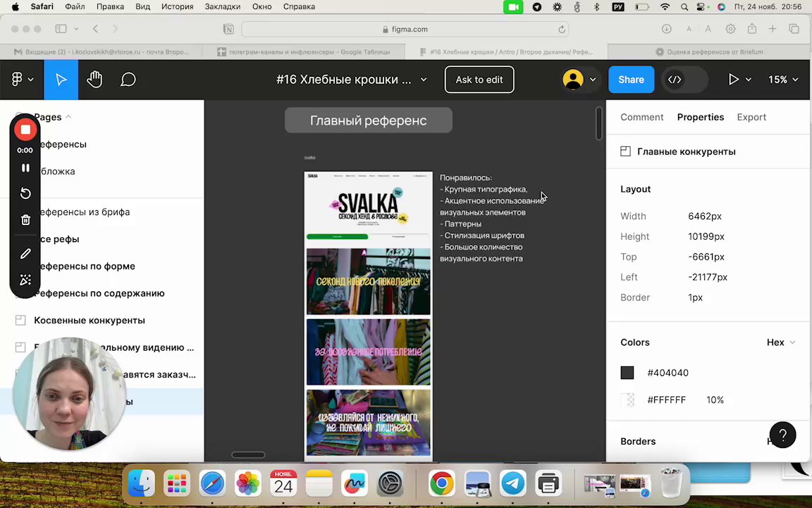
Task: Click the figma.com address bar
Action: pyautogui.click(x=405, y=29)
